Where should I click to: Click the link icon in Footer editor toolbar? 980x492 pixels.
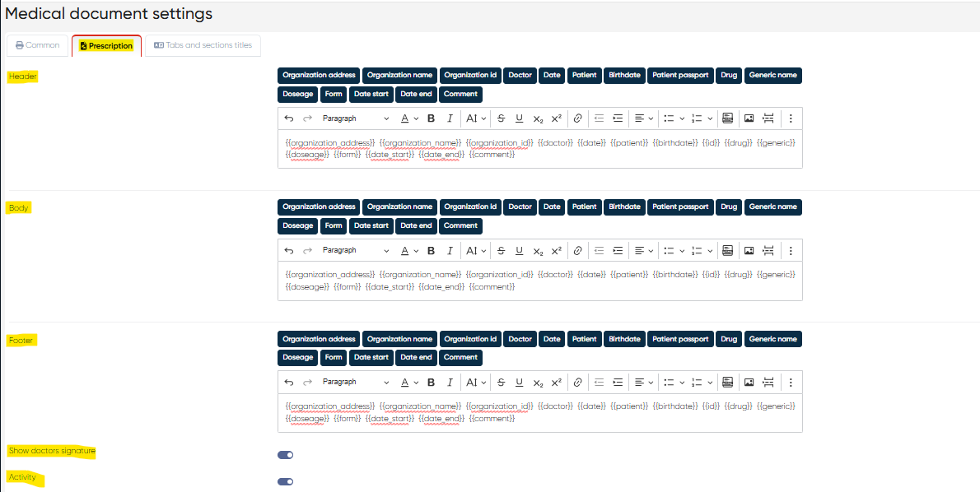pyautogui.click(x=578, y=382)
